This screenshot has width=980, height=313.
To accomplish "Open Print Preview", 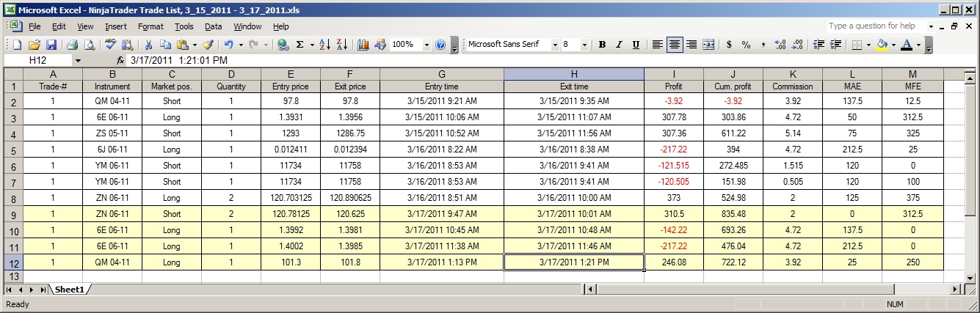I will point(90,45).
